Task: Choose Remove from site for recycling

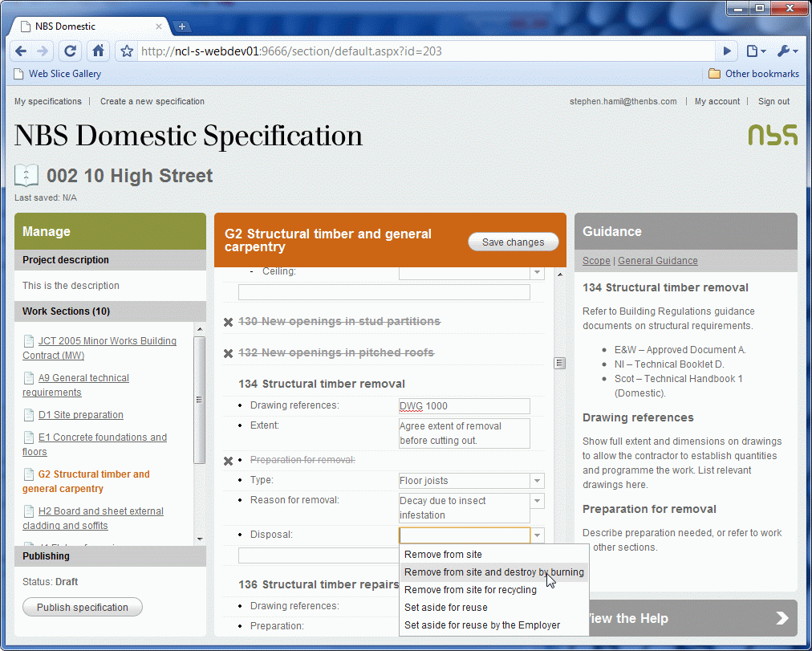Action: click(494, 589)
